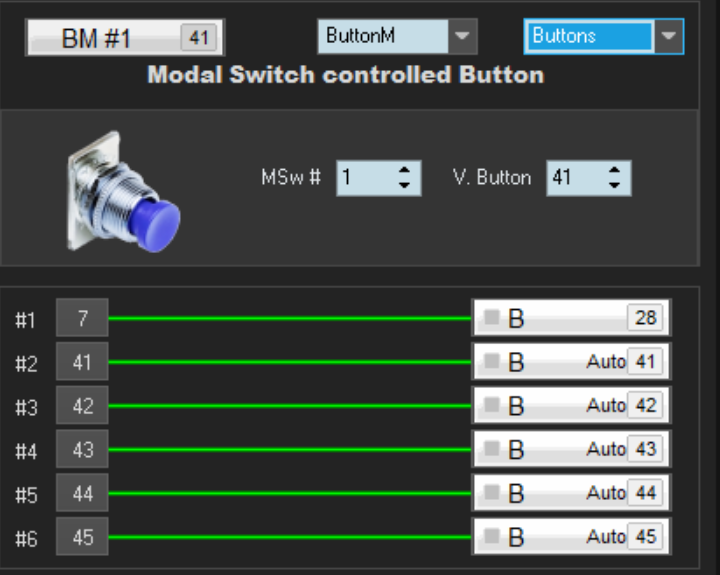Toggle the indicator on button B 28
Viewport: 720px width, 575px height.
[x=491, y=318]
